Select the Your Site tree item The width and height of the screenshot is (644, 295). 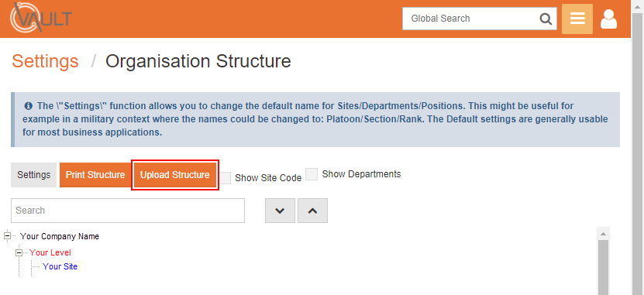coord(60,266)
